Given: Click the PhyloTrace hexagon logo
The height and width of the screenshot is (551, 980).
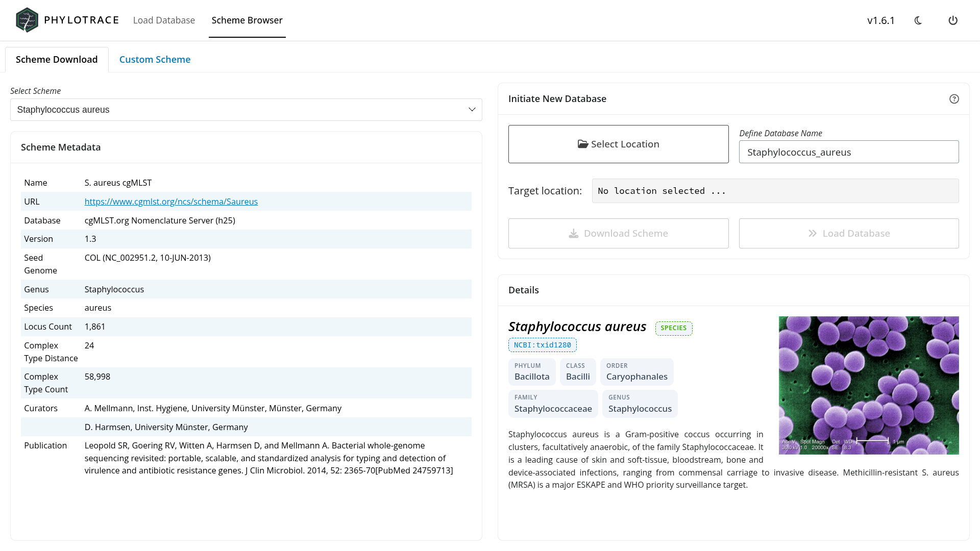Looking at the screenshot, I should pos(27,20).
